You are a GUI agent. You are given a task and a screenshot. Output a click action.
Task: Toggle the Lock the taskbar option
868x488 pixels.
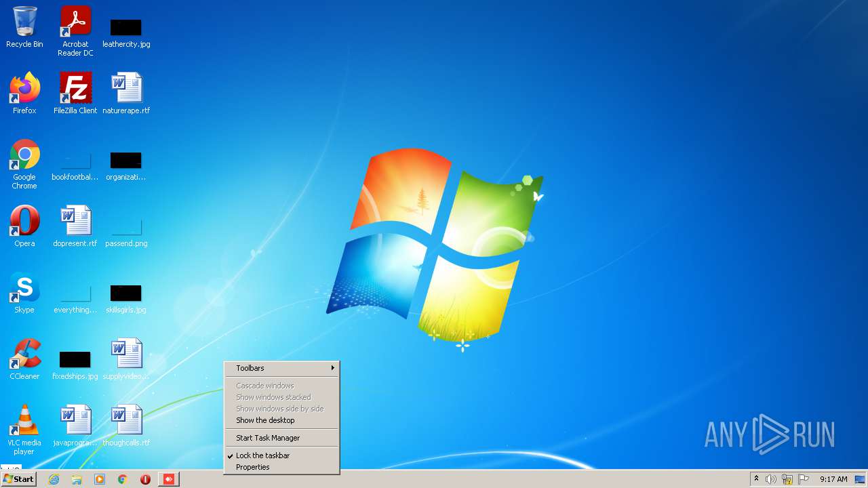pos(281,455)
